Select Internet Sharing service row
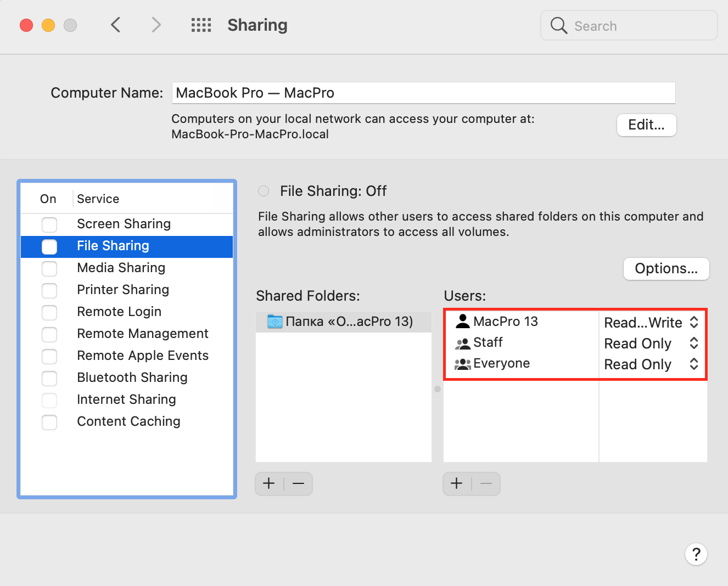Viewport: 728px width, 586px height. [x=127, y=400]
